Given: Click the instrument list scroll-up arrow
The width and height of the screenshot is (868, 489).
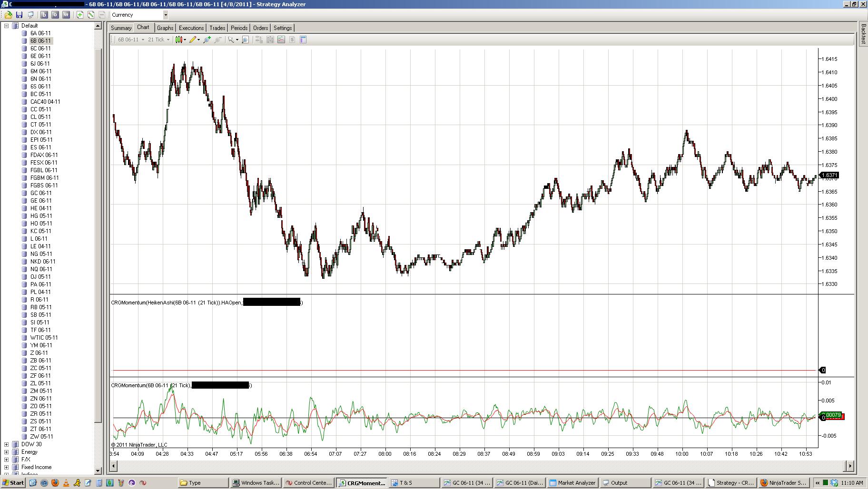Looking at the screenshot, I should pos(98,26).
